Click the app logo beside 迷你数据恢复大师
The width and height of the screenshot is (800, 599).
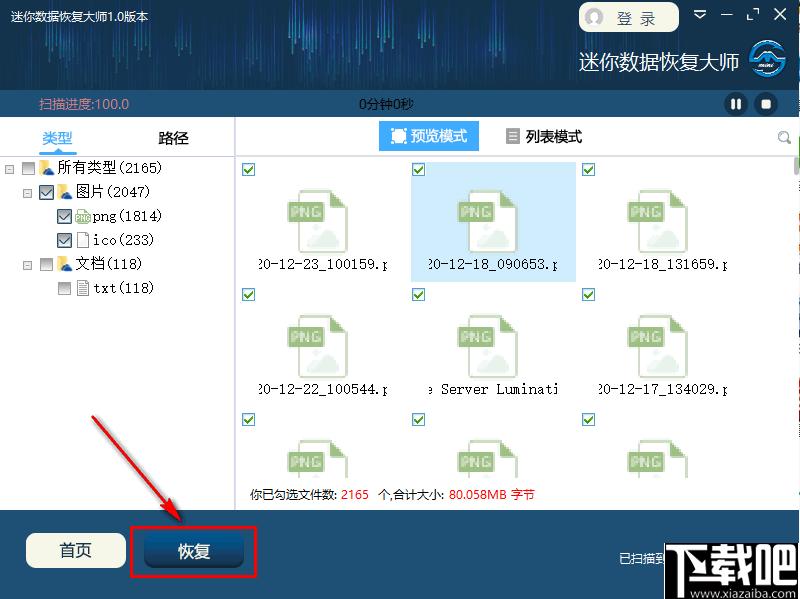[767, 59]
